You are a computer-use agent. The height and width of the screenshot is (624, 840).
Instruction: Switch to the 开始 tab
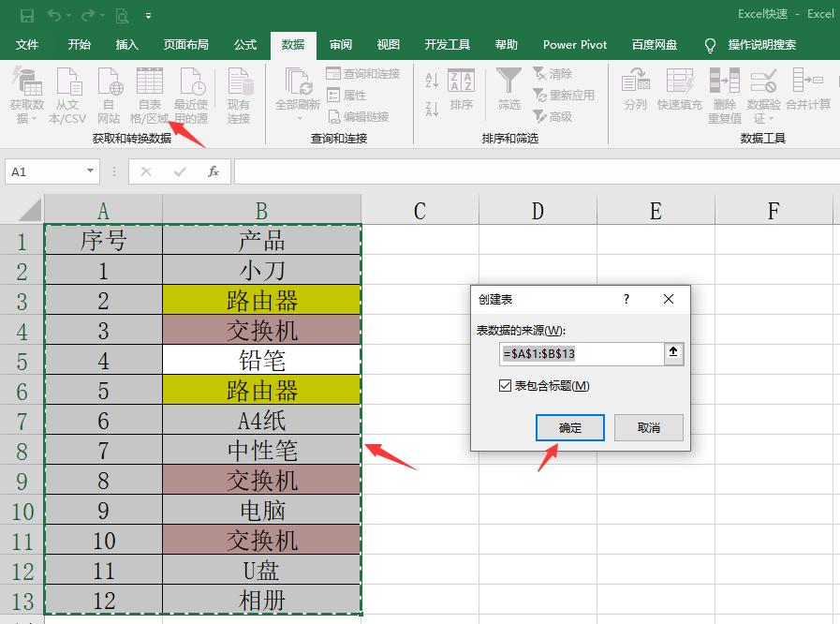tap(80, 45)
